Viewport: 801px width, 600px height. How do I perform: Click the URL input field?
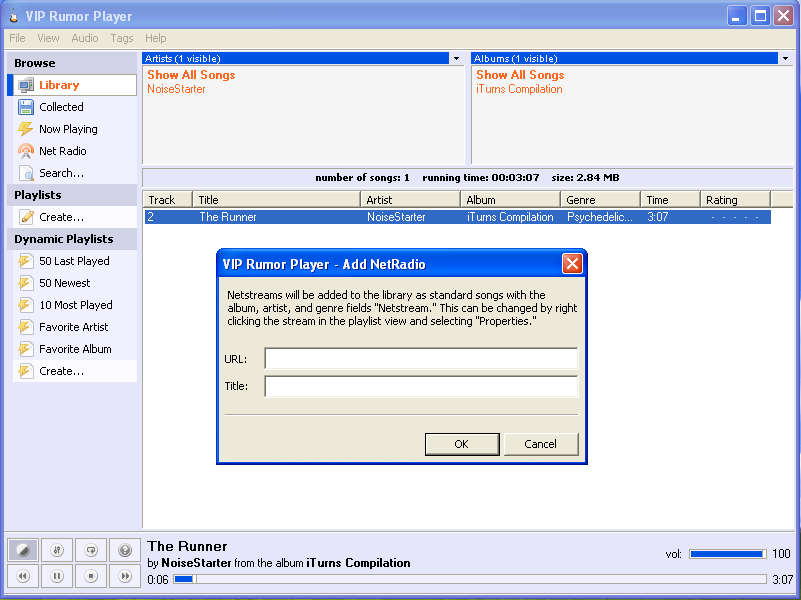coord(421,358)
